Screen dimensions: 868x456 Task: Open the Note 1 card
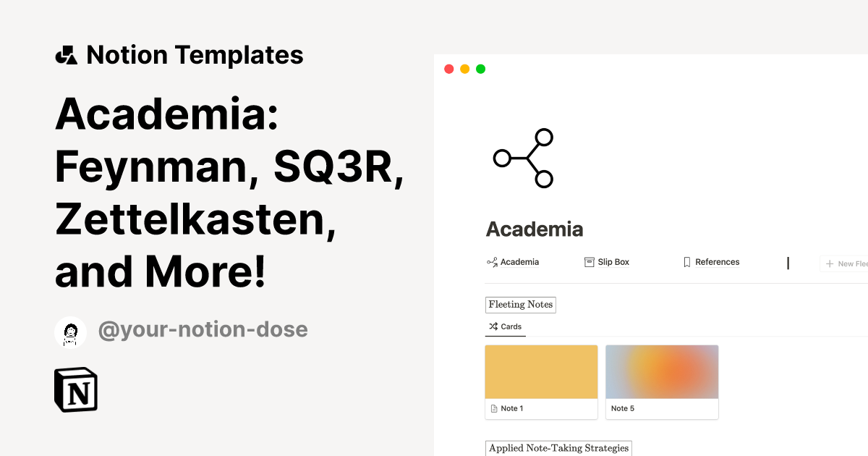[541, 382]
